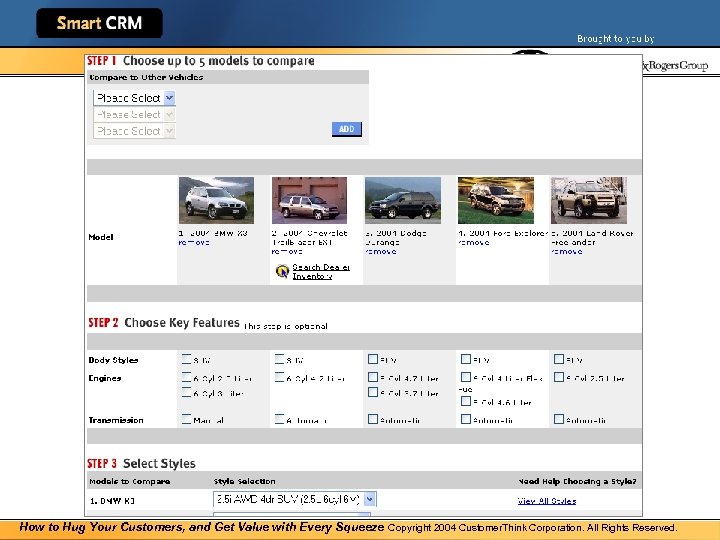Remove the BMW X3 from comparison
720x540 pixels.
click(194, 242)
